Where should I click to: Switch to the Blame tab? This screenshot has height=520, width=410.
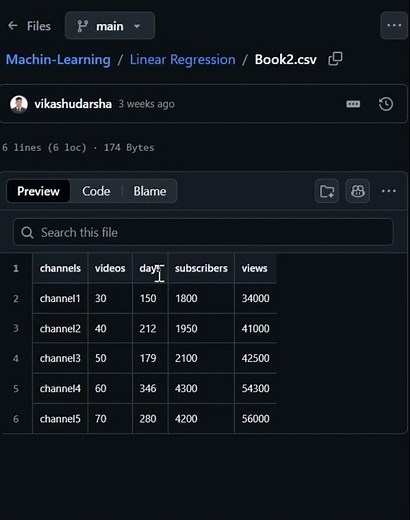click(x=150, y=191)
